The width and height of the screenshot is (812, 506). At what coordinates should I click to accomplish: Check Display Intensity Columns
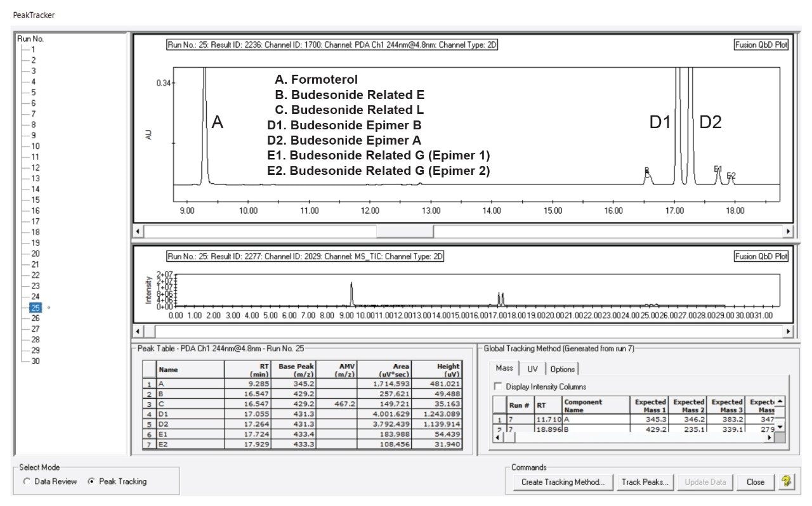(x=540, y=386)
